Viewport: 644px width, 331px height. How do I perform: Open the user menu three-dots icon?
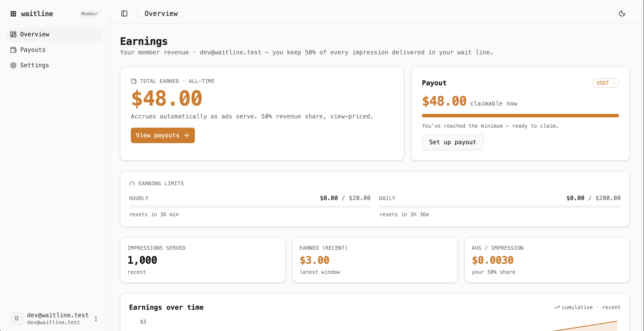tap(96, 319)
